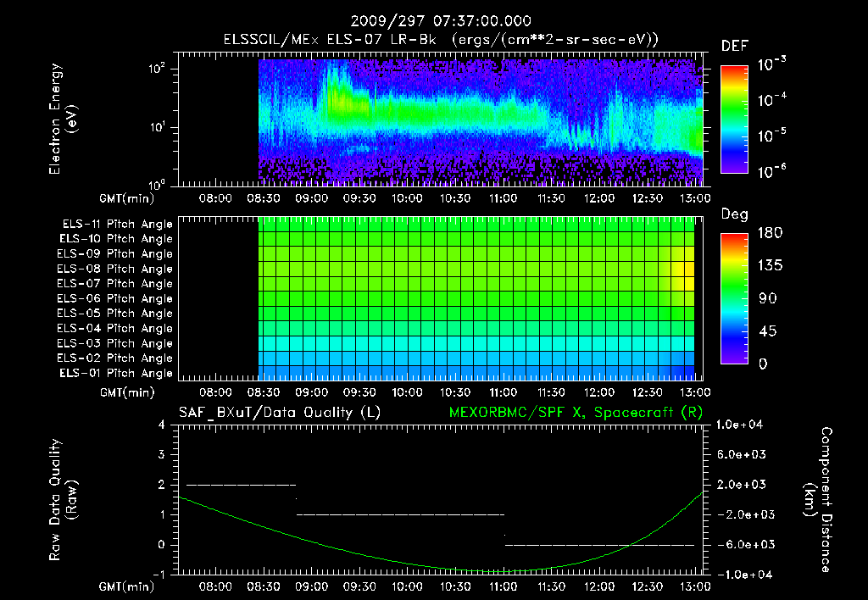Click the ELS-01 Pitch Angle row label

tap(116, 373)
